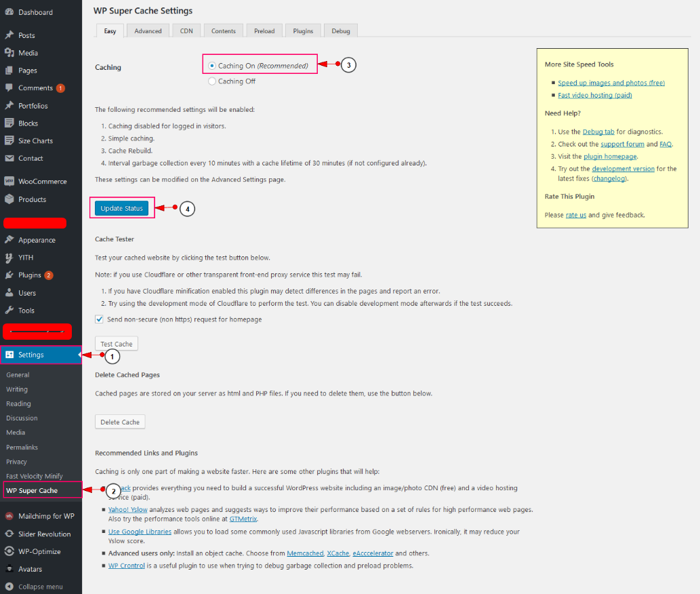This screenshot has width=700, height=594.
Task: Click the Media library icon
Action: pyautogui.click(x=9, y=53)
